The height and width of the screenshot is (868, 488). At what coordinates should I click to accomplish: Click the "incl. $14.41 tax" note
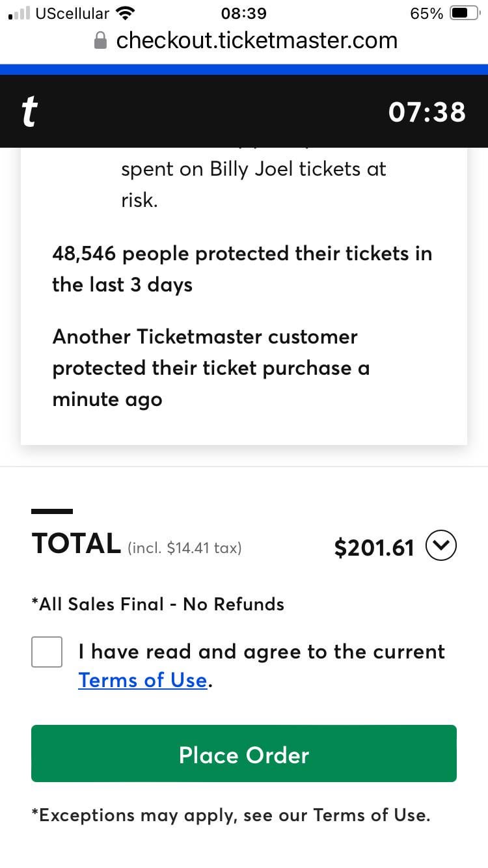coord(184,548)
